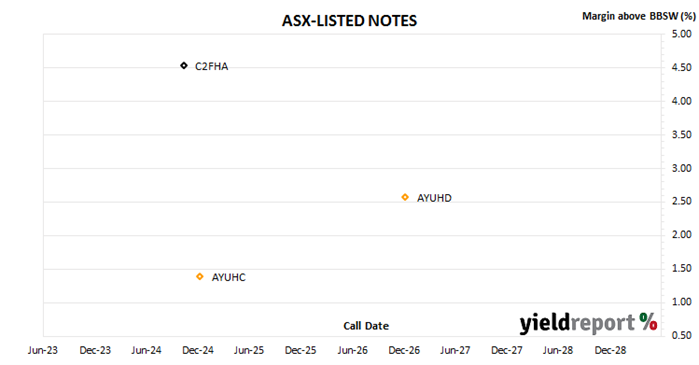This screenshot has height=365, width=699.
Task: Click the 0.50 y-axis value
Action: coord(682,335)
